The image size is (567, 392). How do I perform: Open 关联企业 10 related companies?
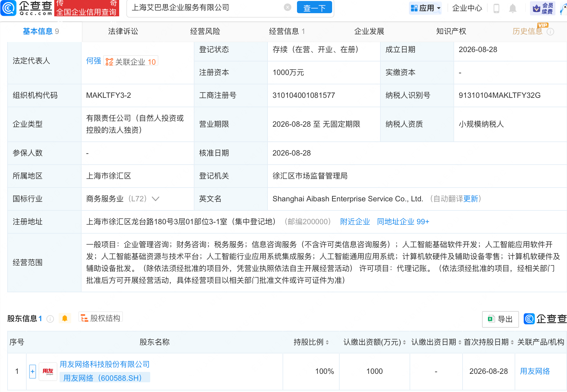pyautogui.click(x=131, y=61)
